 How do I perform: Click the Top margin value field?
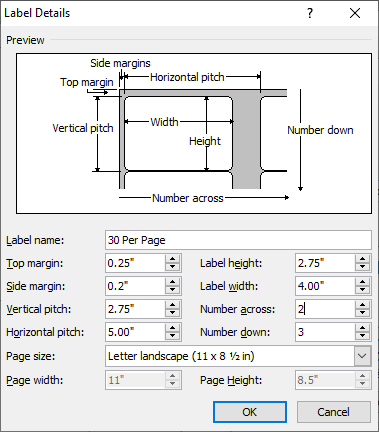point(135,263)
